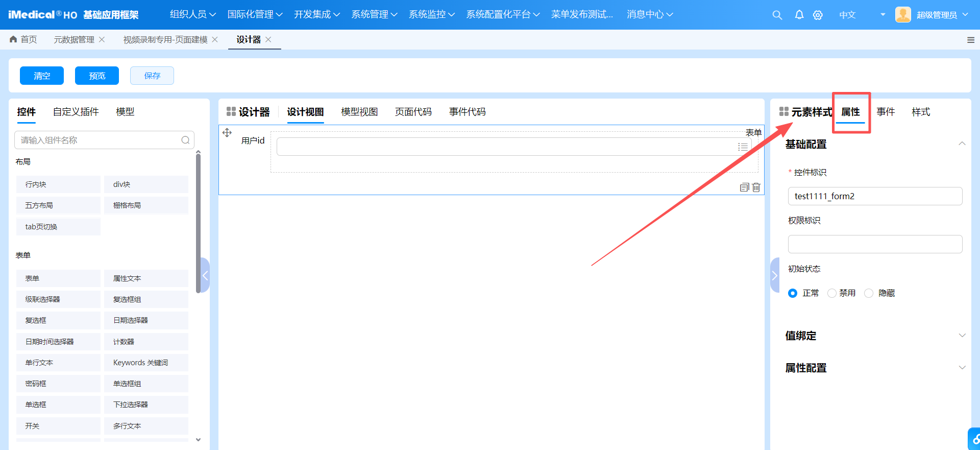The image size is (980, 450).
Task: Click the 预览 button
Action: 97,76
